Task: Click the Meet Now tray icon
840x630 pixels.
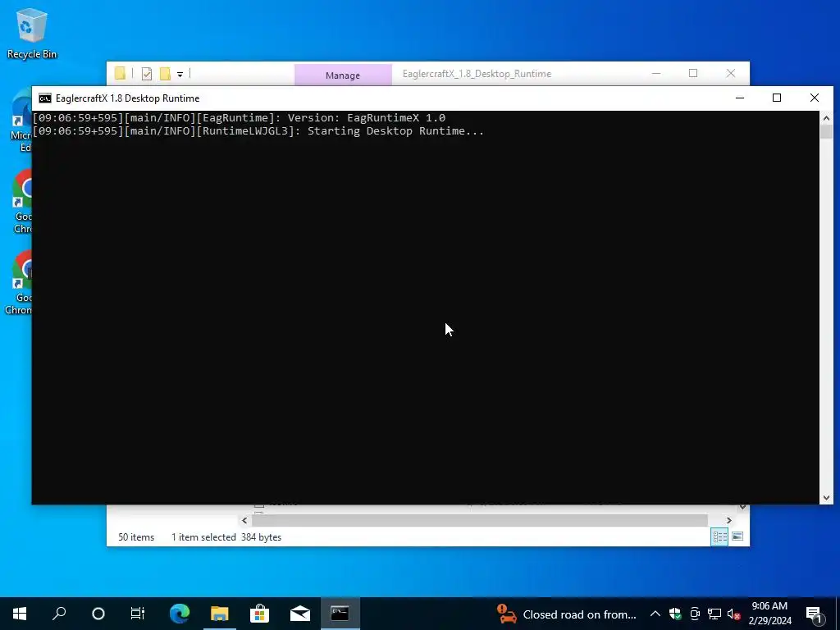Action: pyautogui.click(x=695, y=614)
